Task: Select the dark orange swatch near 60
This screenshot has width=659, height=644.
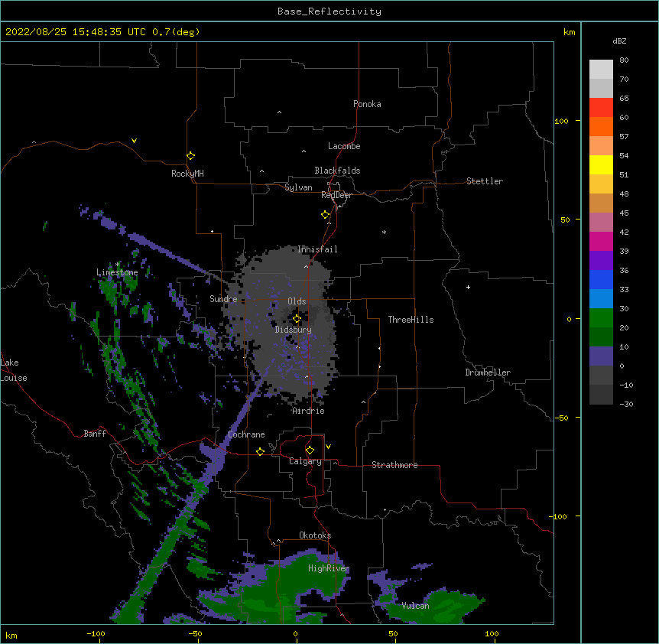Action: click(x=601, y=126)
